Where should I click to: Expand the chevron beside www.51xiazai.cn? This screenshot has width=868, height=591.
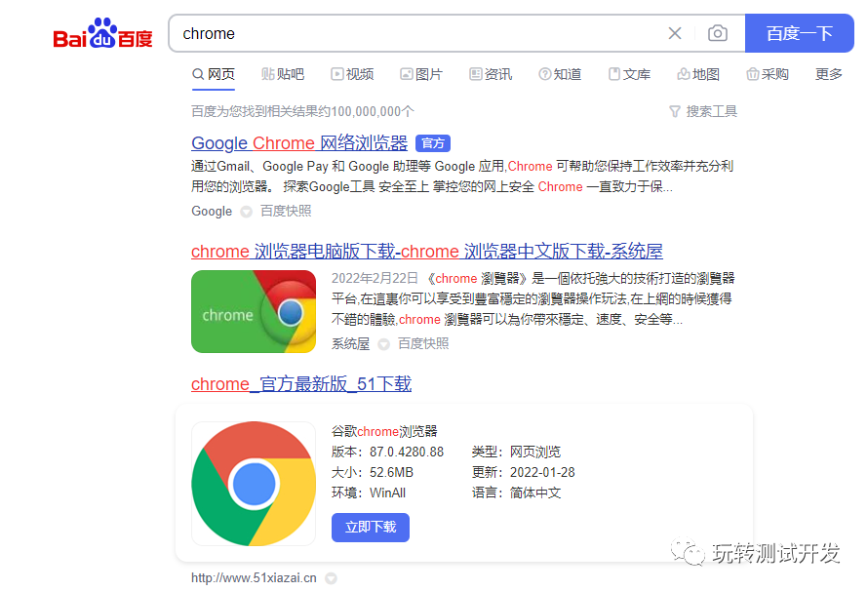coord(331,577)
